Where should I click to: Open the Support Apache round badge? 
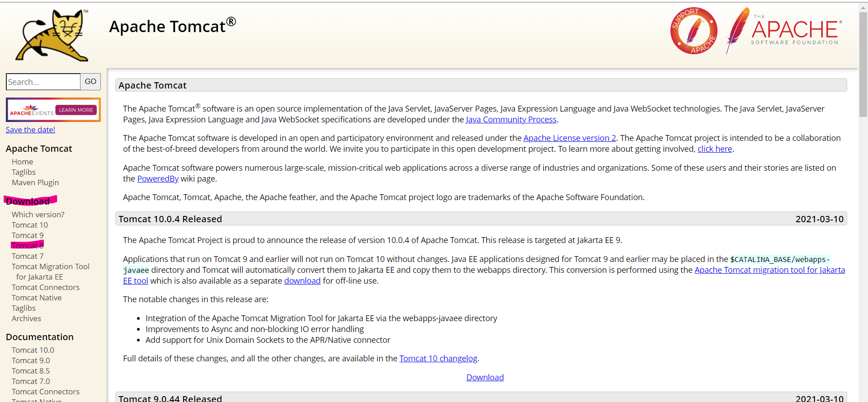coord(693,31)
